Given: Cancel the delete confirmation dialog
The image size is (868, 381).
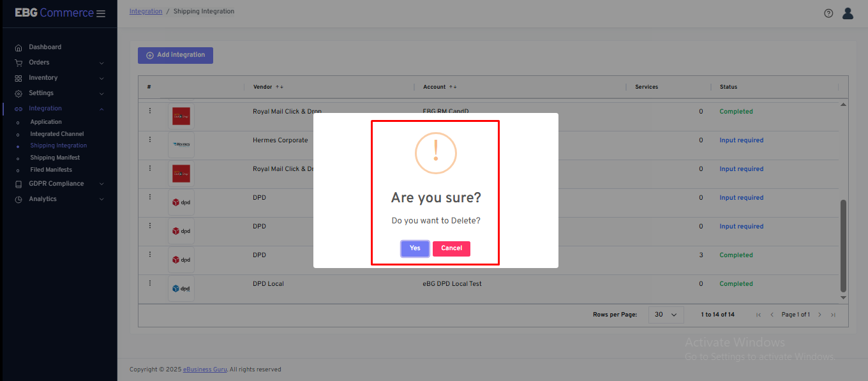Looking at the screenshot, I should (x=451, y=248).
